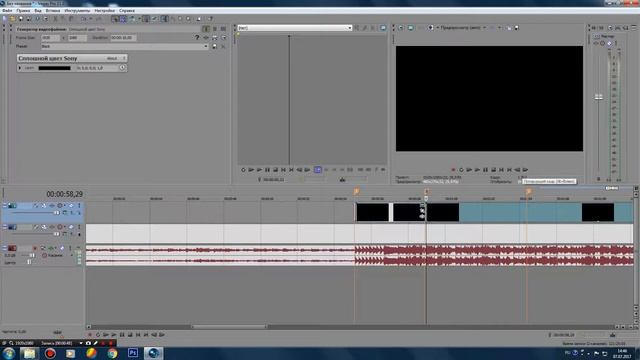The height and width of the screenshot is (360, 640).
Task: Open the Предпросмотр quality dropdown
Action: pyautogui.click(x=463, y=28)
